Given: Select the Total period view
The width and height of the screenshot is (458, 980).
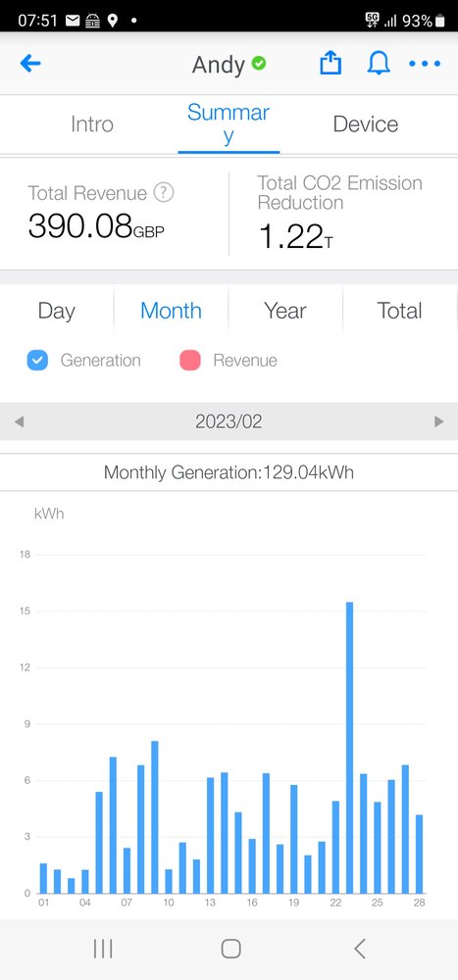Looking at the screenshot, I should 399,311.
